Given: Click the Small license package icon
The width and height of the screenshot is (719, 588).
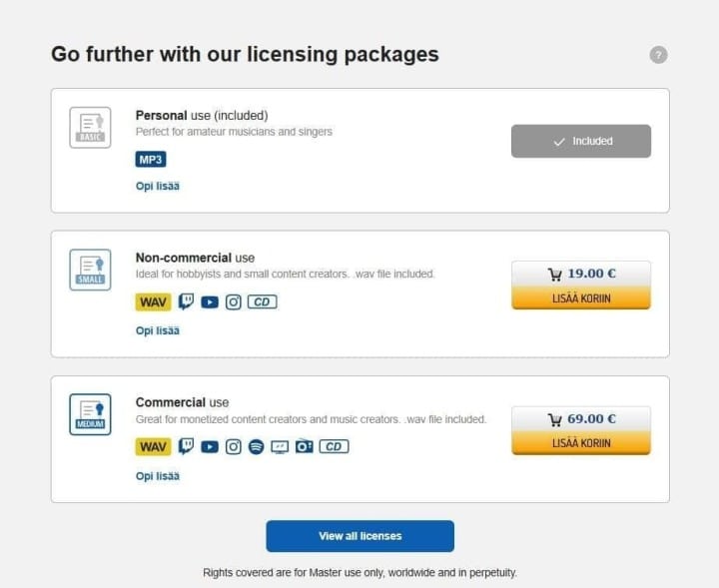Looking at the screenshot, I should tap(90, 270).
